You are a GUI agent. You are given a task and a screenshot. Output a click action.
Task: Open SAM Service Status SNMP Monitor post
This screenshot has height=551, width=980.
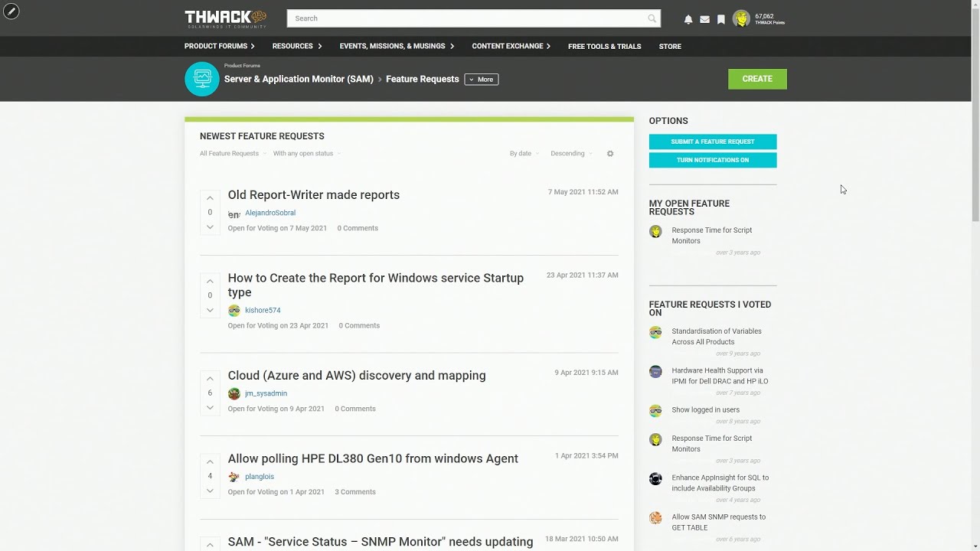[381, 542]
